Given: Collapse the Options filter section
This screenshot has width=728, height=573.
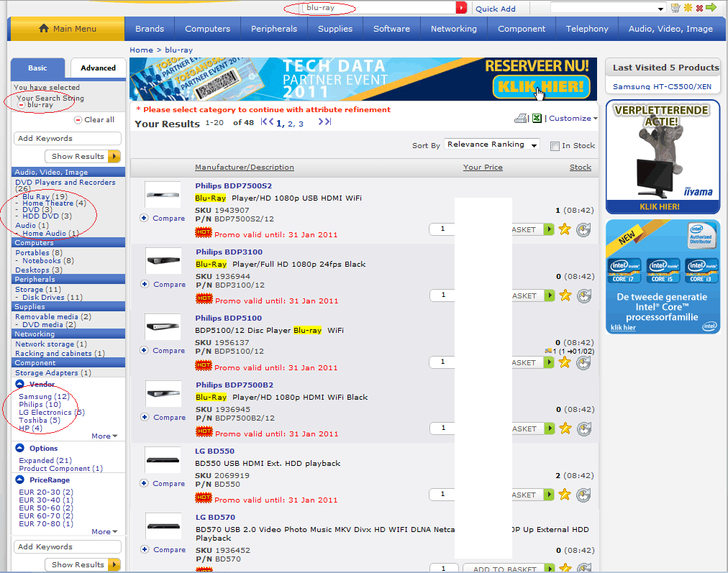Looking at the screenshot, I should tap(20, 448).
